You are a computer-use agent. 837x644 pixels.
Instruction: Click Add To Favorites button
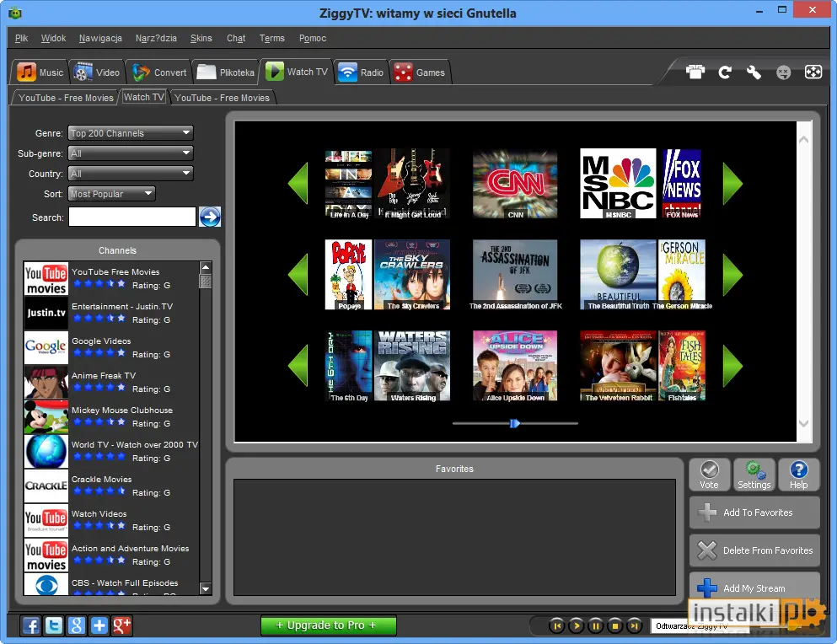coord(754,513)
